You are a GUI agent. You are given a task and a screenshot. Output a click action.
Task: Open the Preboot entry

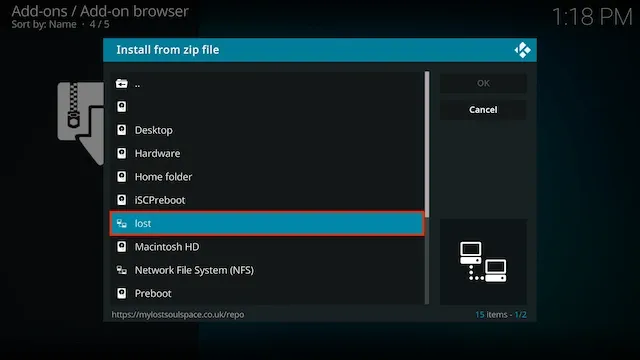(x=267, y=293)
